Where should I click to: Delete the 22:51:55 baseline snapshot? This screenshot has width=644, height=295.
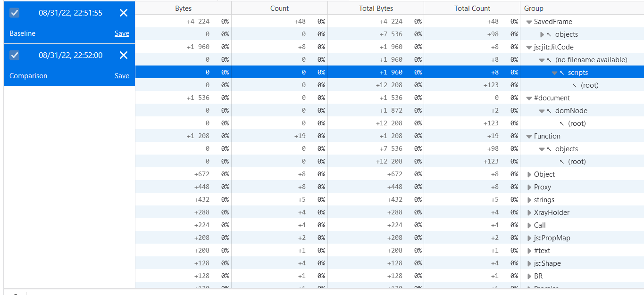124,13
